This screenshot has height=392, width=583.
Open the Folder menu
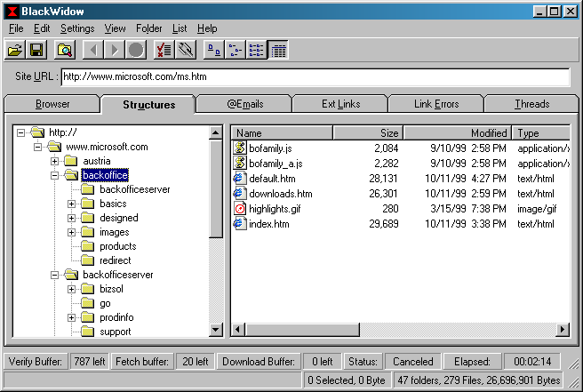point(148,28)
